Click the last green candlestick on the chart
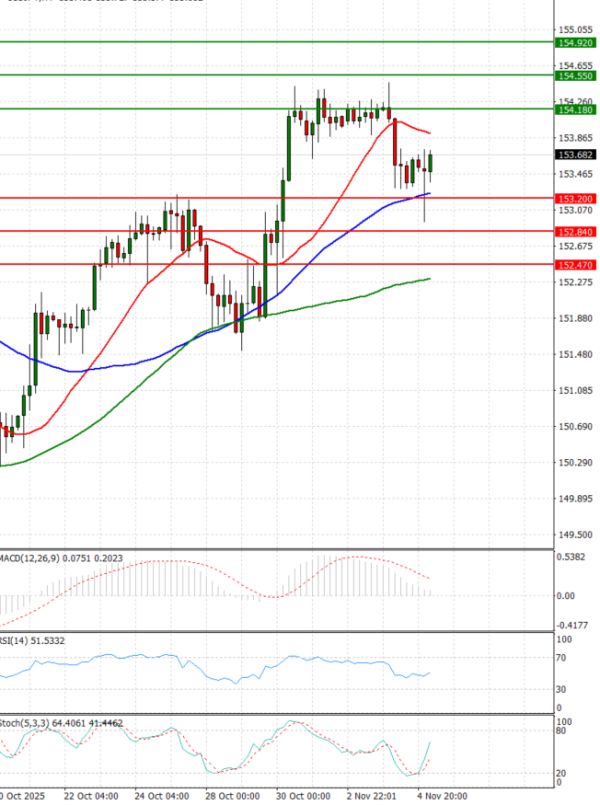This screenshot has height=805, width=600. (x=430, y=163)
